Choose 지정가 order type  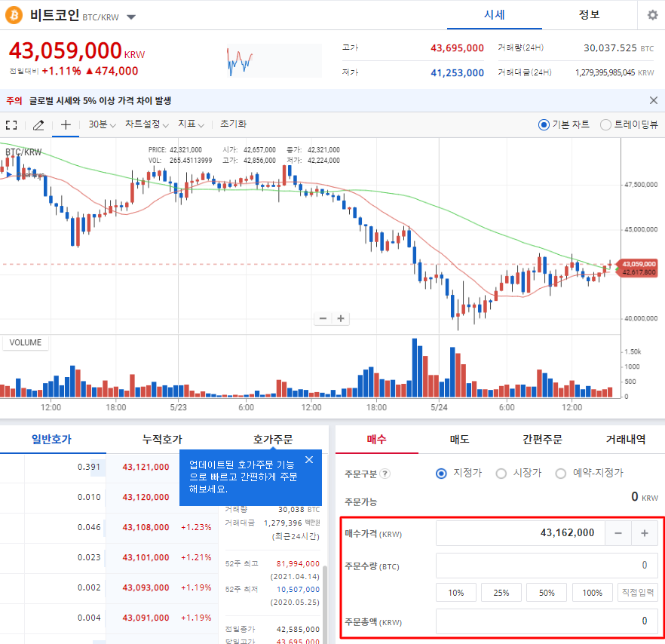tap(441, 473)
